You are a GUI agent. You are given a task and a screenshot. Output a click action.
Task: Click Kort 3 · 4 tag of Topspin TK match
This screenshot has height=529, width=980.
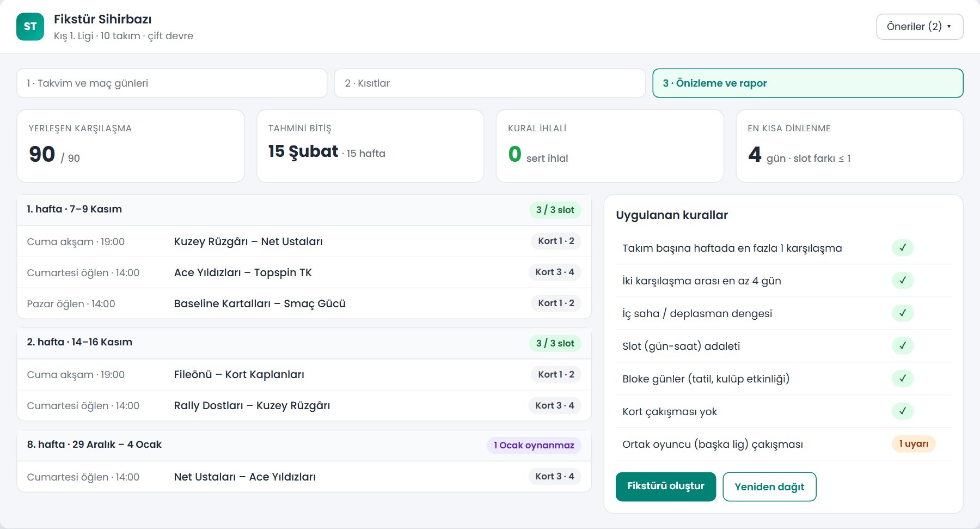(554, 272)
